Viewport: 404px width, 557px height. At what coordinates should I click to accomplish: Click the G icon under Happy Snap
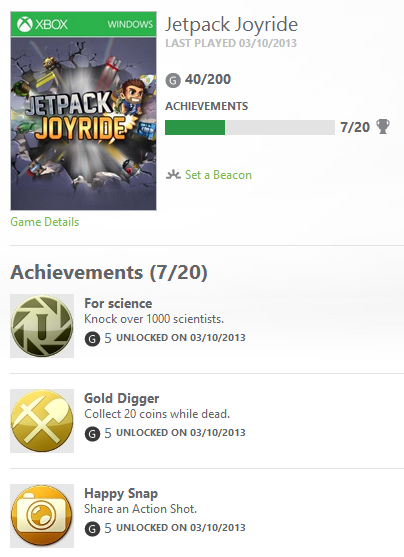pos(92,529)
